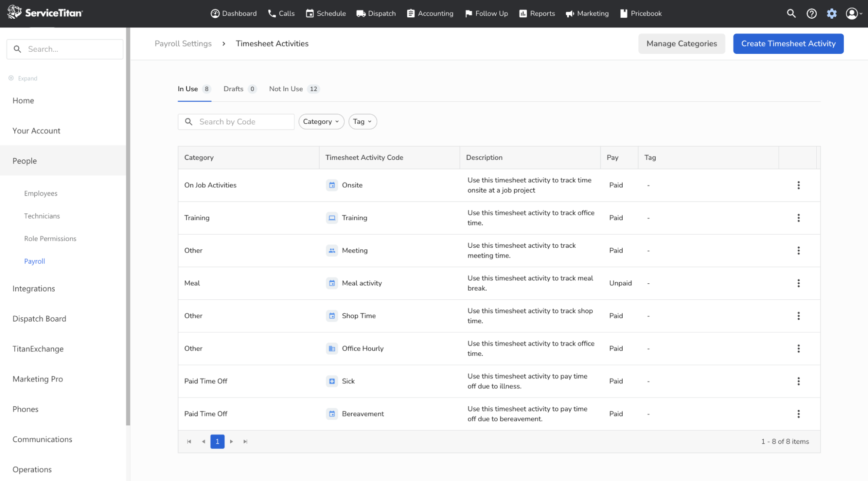Open the three-dot menu for the Bereavement row

pyautogui.click(x=798, y=414)
